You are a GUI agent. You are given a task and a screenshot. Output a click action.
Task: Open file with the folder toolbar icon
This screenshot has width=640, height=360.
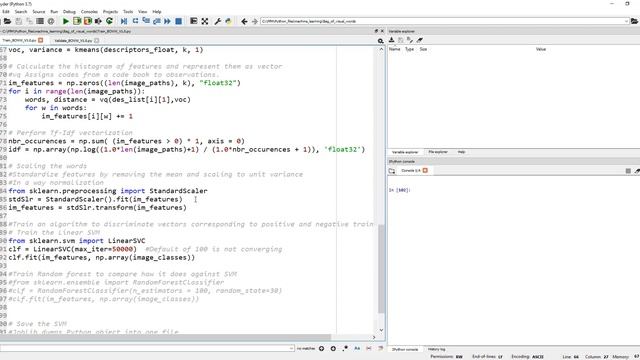click(x=7, y=21)
